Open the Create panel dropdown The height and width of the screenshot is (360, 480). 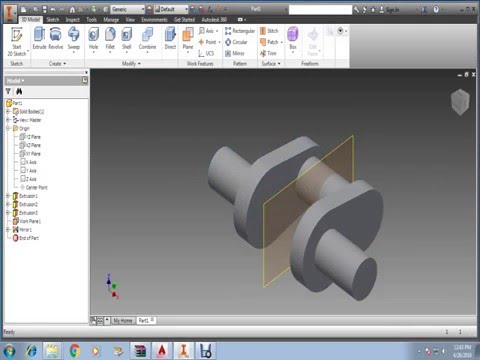tap(57, 63)
